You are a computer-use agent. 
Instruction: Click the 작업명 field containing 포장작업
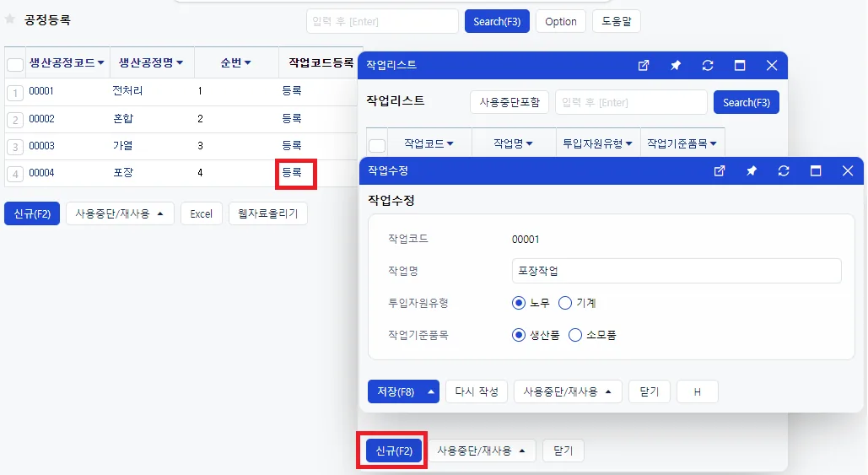point(677,271)
